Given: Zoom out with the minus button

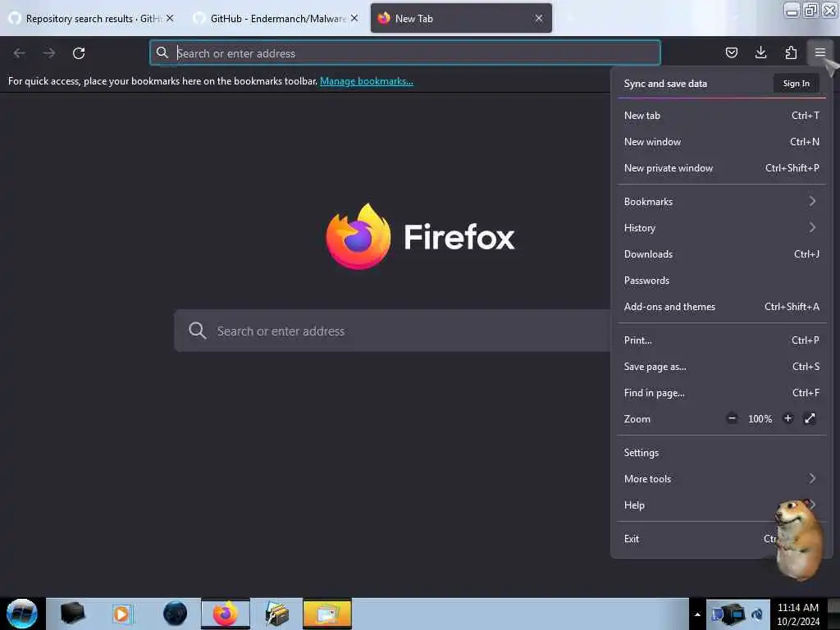Looking at the screenshot, I should (x=732, y=418).
